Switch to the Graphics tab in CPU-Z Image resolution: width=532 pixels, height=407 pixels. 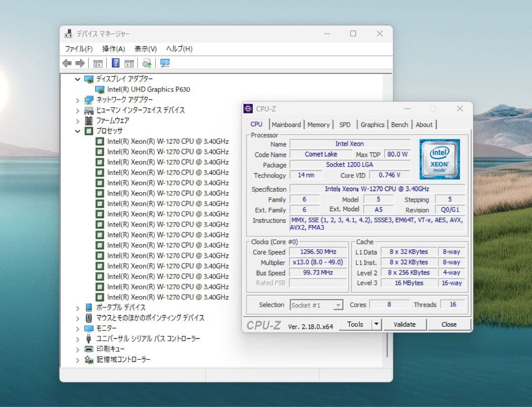click(372, 125)
